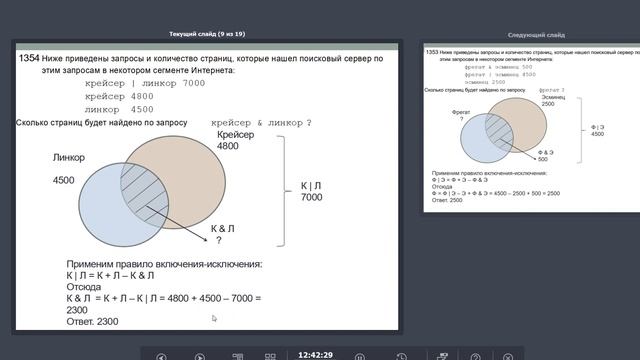640x360 pixels.
Task: Click 'Применим правило включения-исключения' line
Action: coord(164,264)
